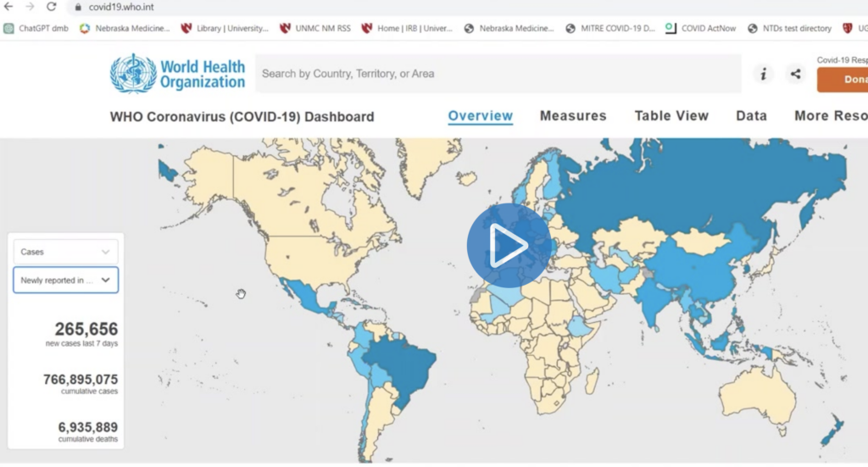Reload the page with refresh icon

52,7
